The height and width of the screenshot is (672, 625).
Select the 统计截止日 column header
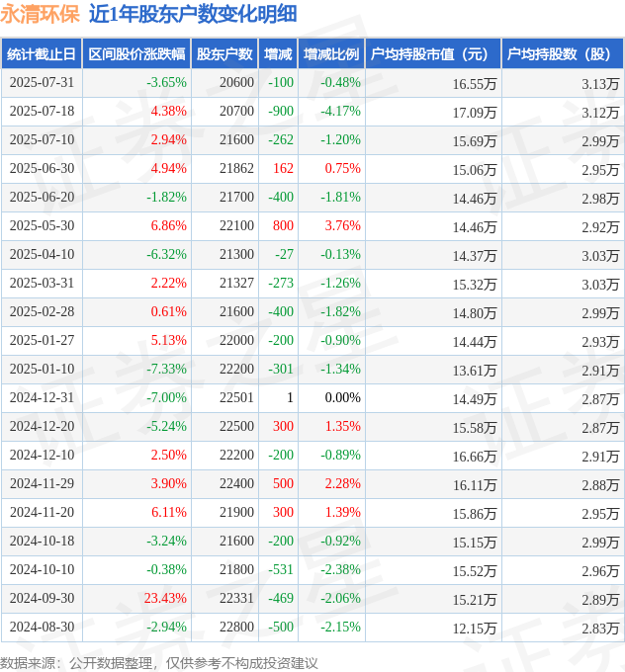point(41,54)
